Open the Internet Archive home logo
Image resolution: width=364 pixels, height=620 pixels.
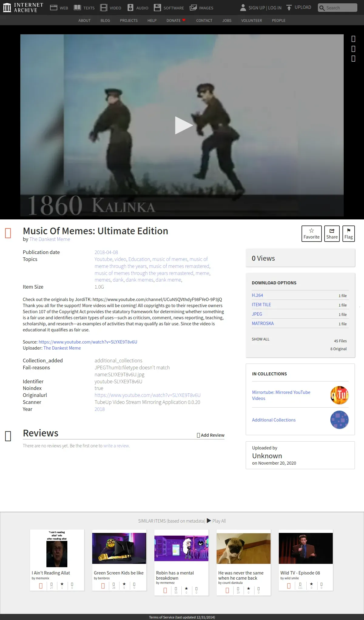pyautogui.click(x=23, y=8)
